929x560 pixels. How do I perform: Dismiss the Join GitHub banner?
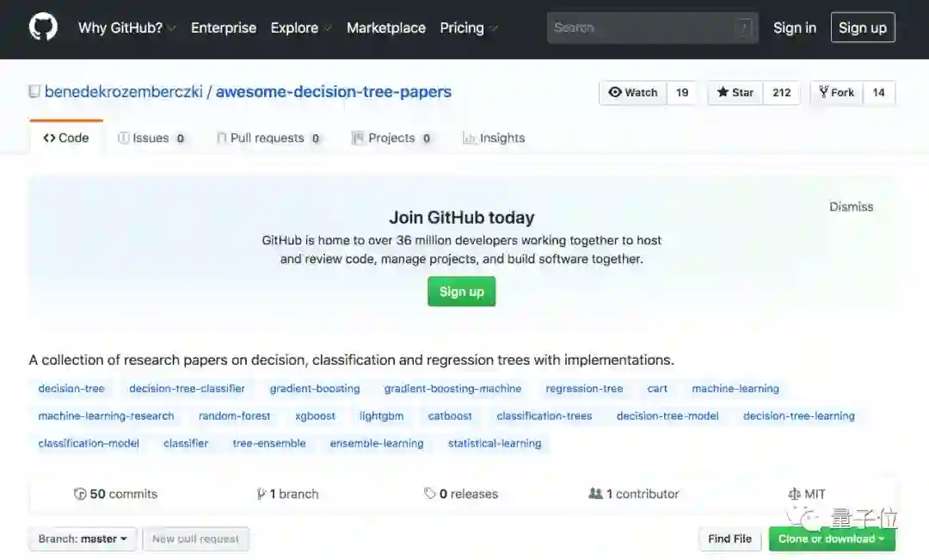851,206
